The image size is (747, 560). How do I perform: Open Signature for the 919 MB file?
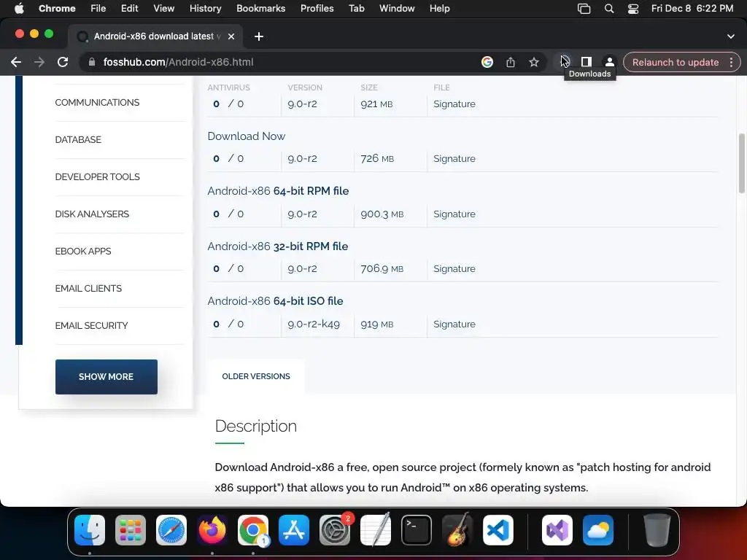(x=454, y=324)
